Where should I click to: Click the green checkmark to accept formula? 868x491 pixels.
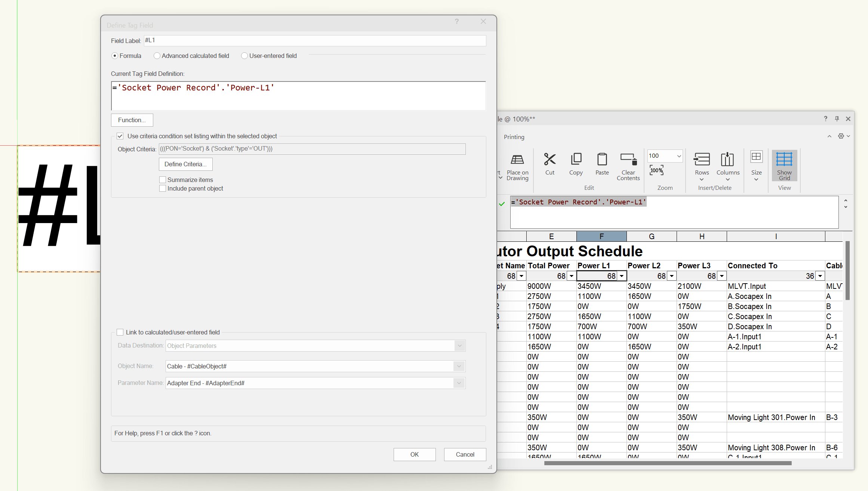tap(502, 204)
